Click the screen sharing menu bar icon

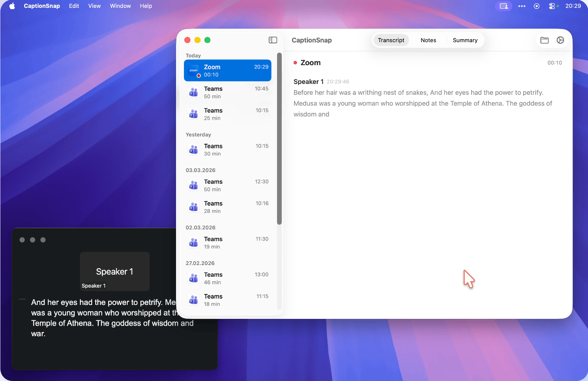[504, 6]
